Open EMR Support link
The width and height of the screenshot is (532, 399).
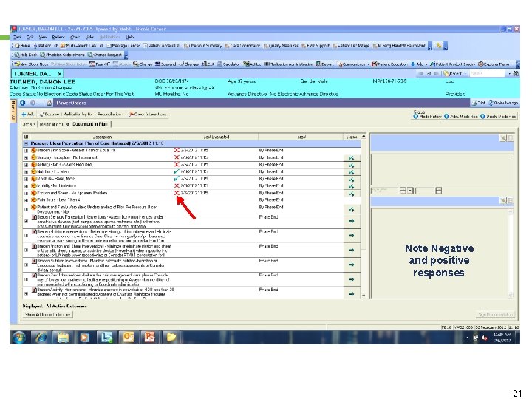click(x=316, y=46)
